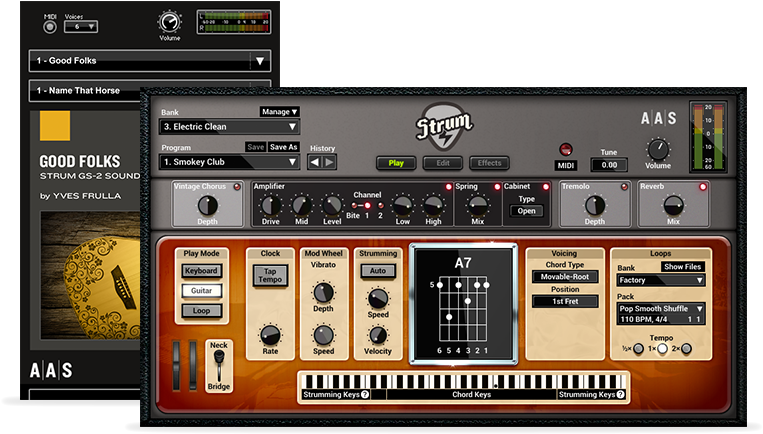Set loop tempo to half speed
The width and height of the screenshot is (763, 434).
[x=638, y=348]
